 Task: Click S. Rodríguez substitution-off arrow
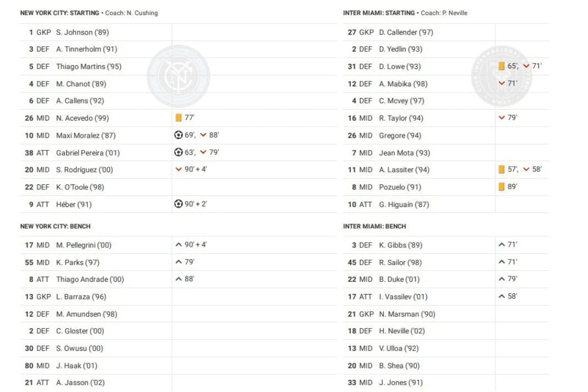click(178, 170)
